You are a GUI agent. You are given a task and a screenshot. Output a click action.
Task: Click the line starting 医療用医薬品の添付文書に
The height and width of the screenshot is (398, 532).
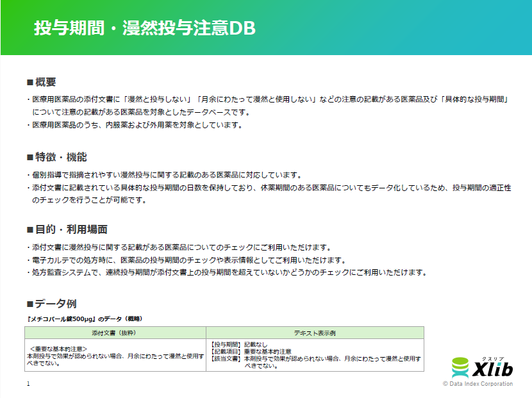click(268, 99)
